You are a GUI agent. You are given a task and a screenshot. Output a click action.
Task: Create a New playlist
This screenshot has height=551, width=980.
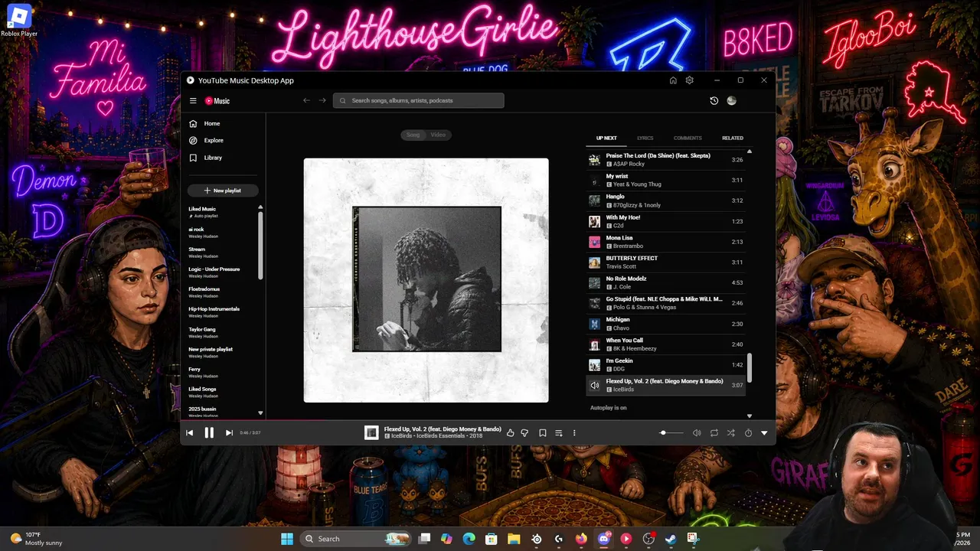tap(223, 191)
